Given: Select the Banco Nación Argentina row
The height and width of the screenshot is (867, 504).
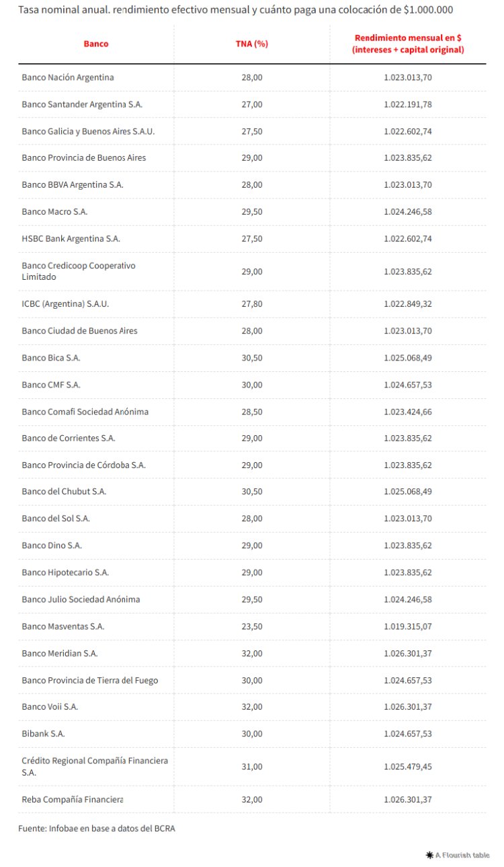Looking at the screenshot, I should [x=68, y=77].
